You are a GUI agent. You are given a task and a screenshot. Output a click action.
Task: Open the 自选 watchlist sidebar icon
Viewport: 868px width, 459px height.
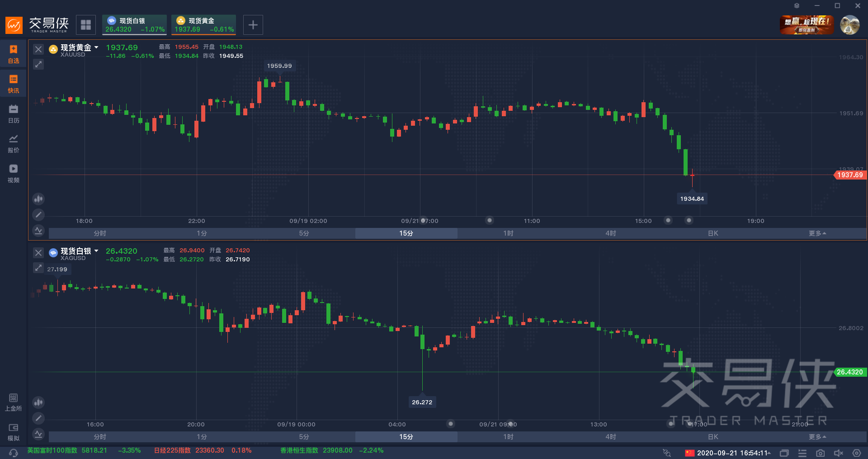(x=14, y=53)
